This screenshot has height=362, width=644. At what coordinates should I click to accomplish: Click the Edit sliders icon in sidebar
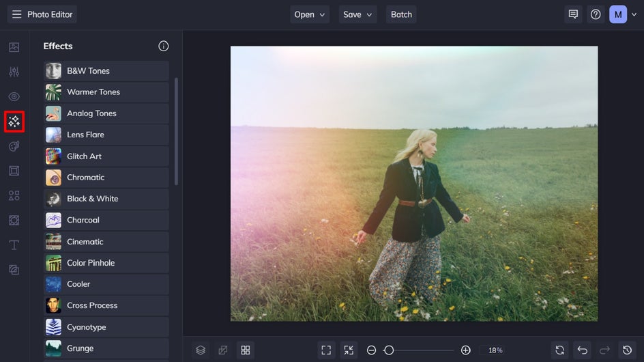coord(14,72)
